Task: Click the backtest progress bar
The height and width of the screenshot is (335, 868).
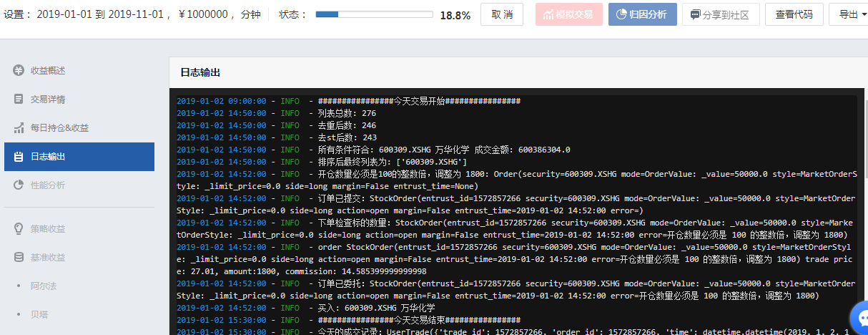Action: pos(374,14)
